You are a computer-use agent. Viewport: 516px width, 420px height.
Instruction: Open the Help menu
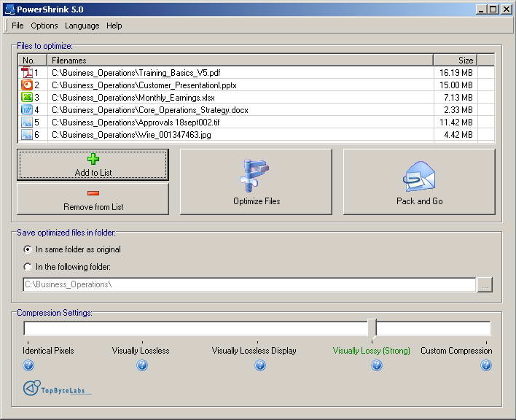[114, 26]
